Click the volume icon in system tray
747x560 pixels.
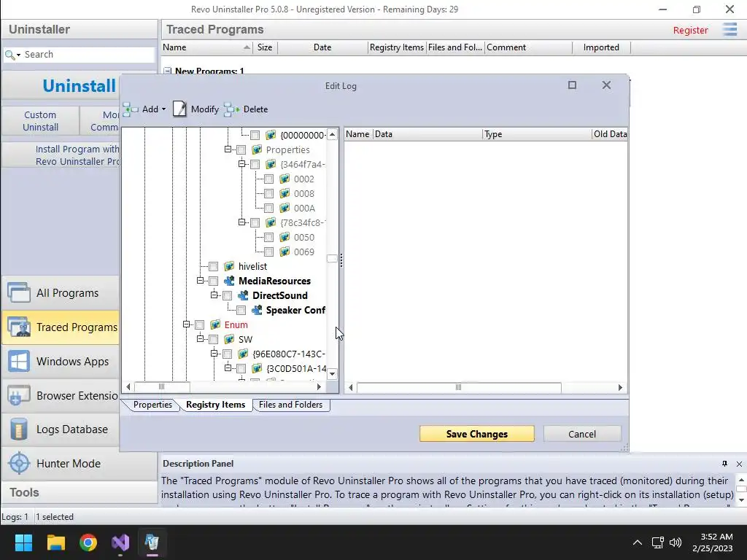coord(675,542)
